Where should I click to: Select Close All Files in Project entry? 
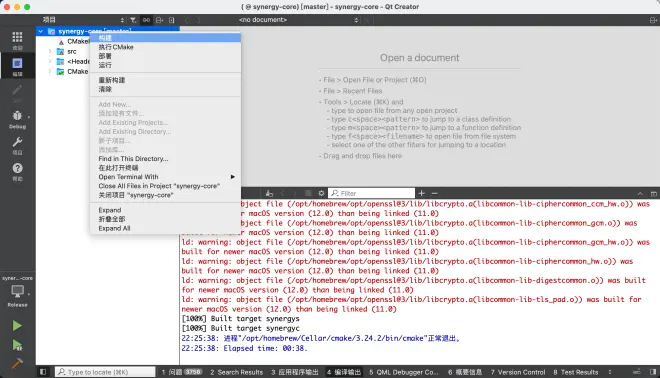coord(165,186)
